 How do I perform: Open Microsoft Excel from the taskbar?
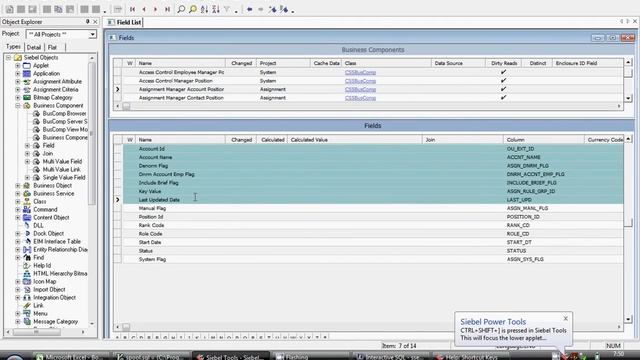point(70,357)
